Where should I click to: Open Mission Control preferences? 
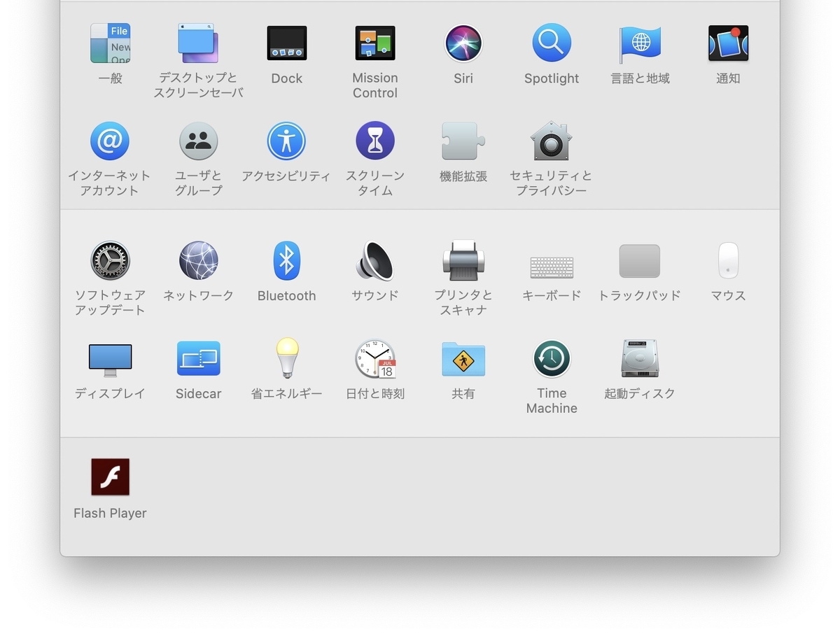click(375, 43)
